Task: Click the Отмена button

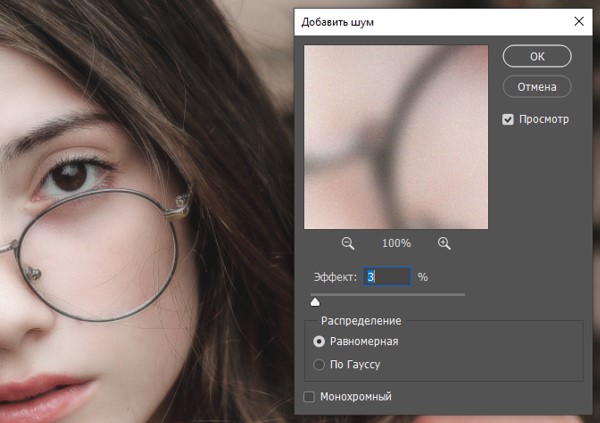Action: (x=537, y=87)
